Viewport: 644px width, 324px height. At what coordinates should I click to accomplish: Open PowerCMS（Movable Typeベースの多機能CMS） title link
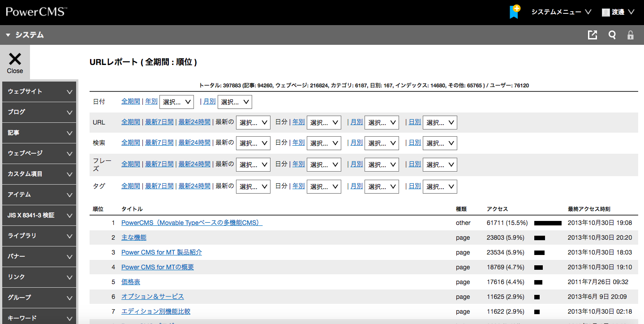(x=192, y=222)
